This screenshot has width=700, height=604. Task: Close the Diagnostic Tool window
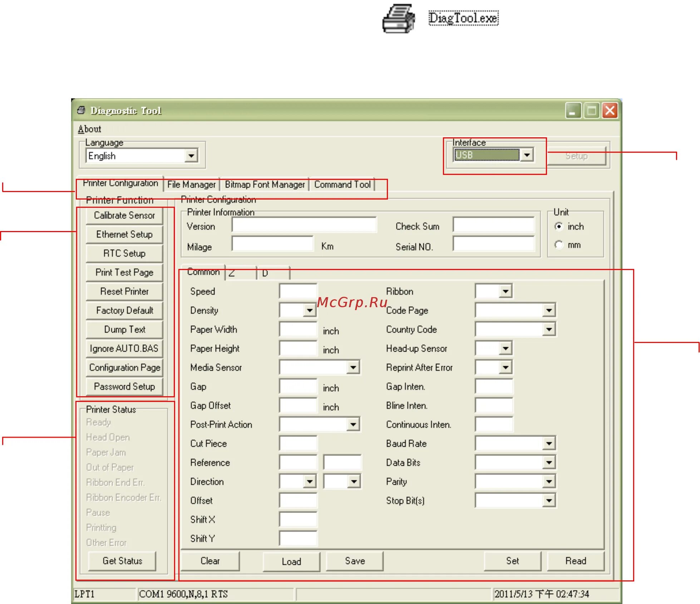[x=610, y=111]
